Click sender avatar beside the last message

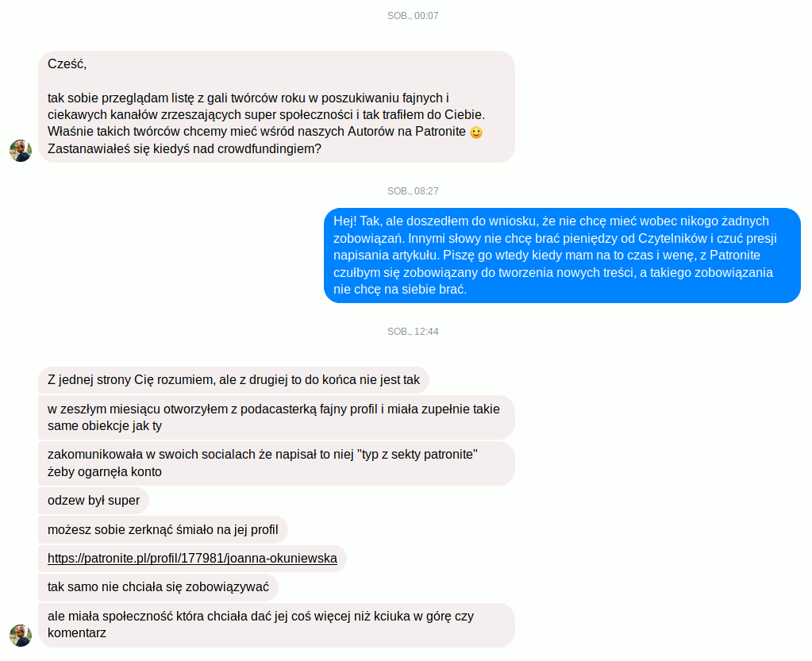pyautogui.click(x=21, y=635)
